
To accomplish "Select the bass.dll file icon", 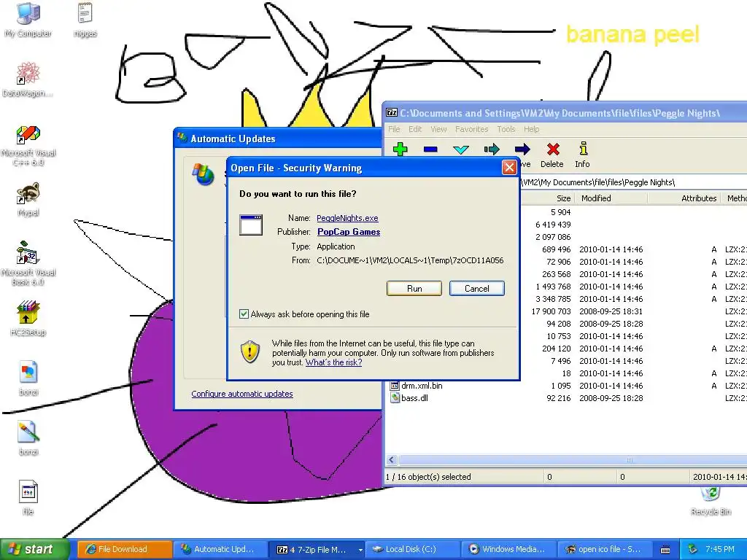I will [x=395, y=397].
